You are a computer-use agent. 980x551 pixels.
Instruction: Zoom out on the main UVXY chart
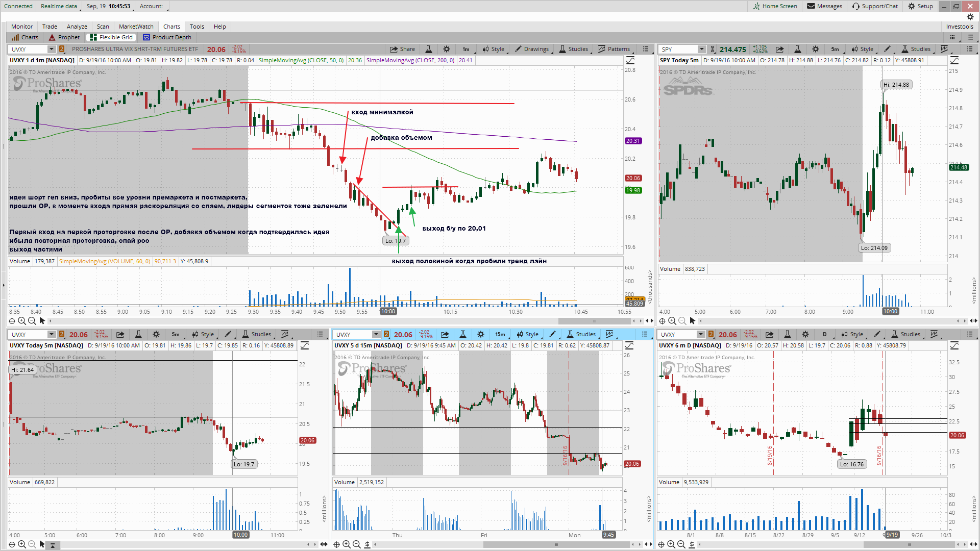32,321
